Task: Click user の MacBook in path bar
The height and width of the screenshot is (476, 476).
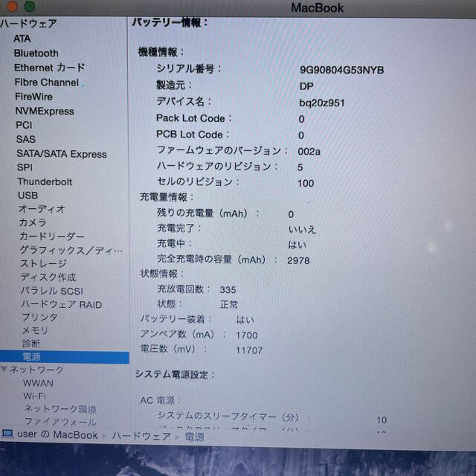Action: pyautogui.click(x=57, y=434)
